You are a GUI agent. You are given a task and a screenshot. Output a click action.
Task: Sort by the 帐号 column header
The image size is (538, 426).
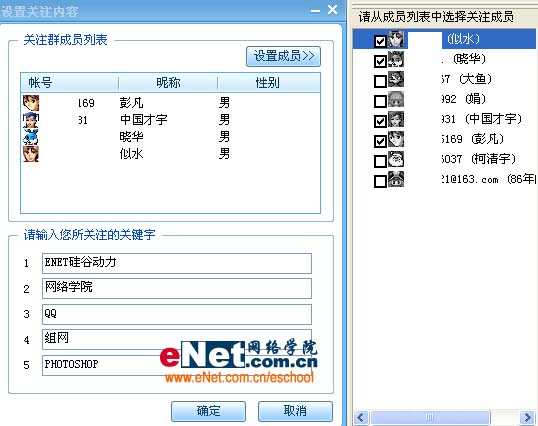70,83
